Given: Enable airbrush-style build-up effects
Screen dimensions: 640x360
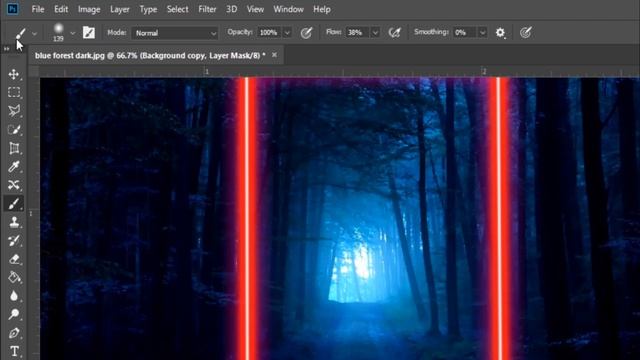Looking at the screenshot, I should coord(394,33).
